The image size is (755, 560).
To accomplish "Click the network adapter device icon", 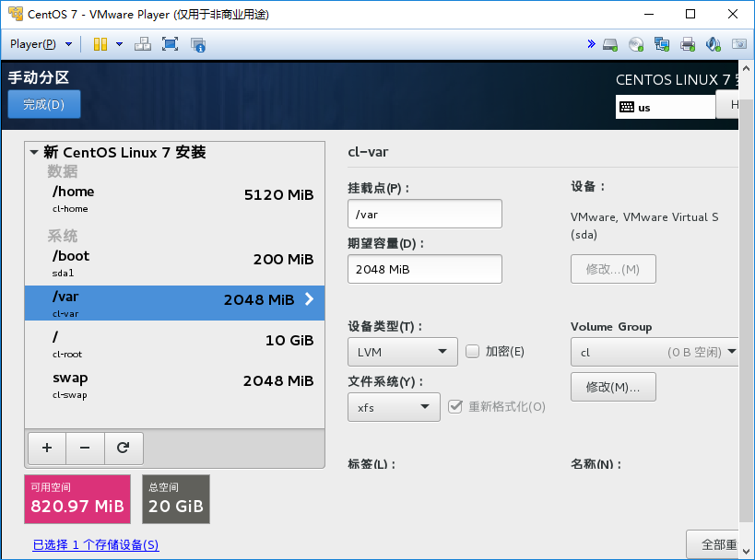I will [662, 45].
